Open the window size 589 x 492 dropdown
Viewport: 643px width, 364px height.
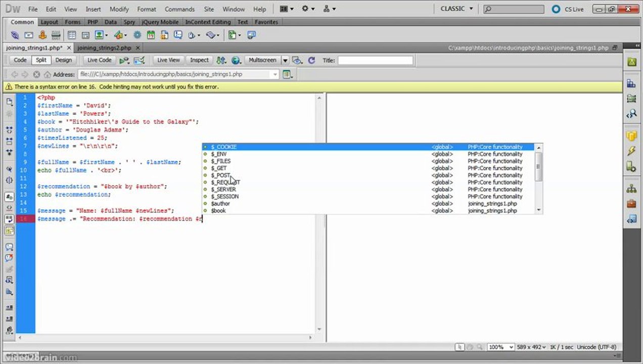[x=532, y=347]
